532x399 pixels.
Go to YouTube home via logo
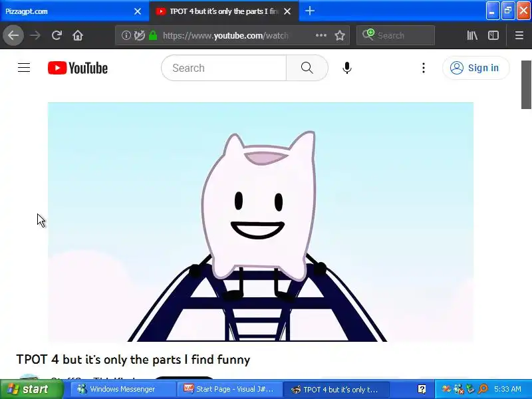pyautogui.click(x=78, y=68)
